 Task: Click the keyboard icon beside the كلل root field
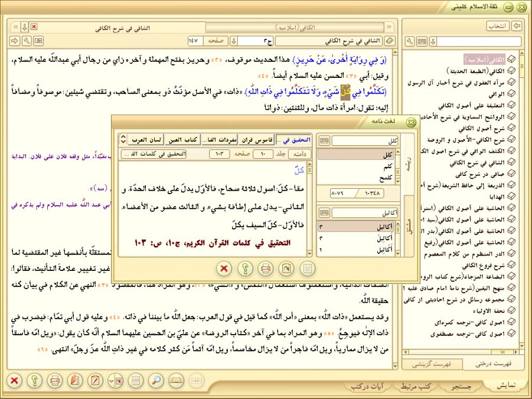pyautogui.click(x=324, y=140)
